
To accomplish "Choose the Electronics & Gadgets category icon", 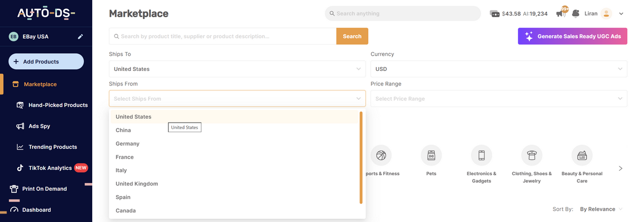I will [481, 155].
